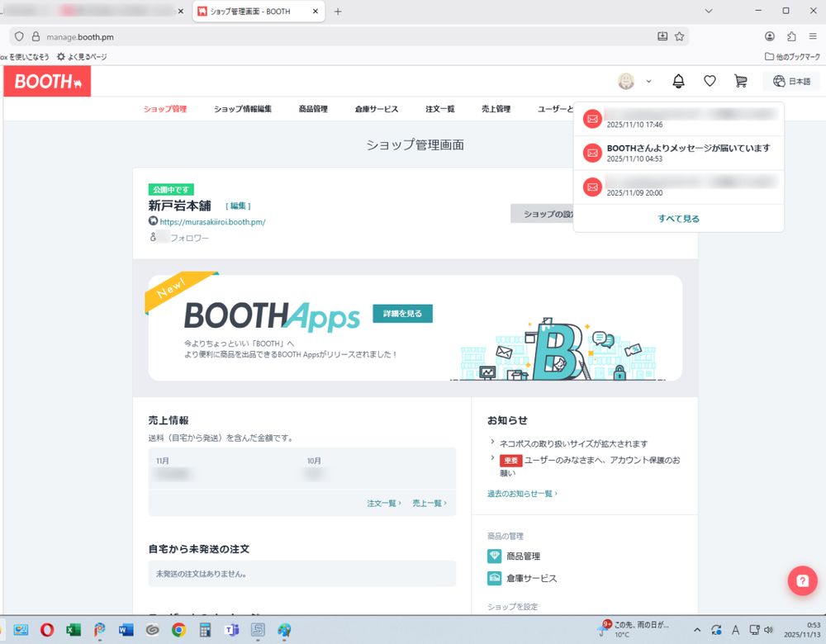Open the 注文一覧 nav tab
826x644 pixels.
440,109
